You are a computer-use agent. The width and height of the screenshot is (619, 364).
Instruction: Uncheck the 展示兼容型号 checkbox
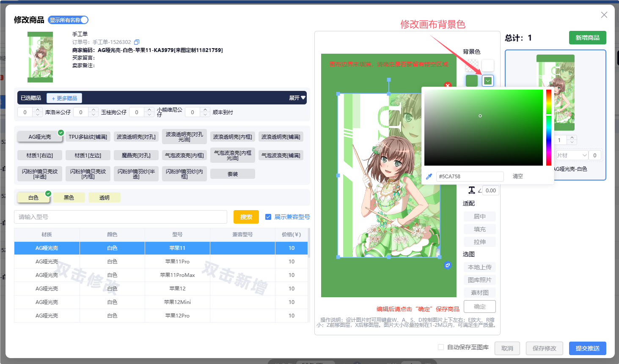click(x=268, y=217)
